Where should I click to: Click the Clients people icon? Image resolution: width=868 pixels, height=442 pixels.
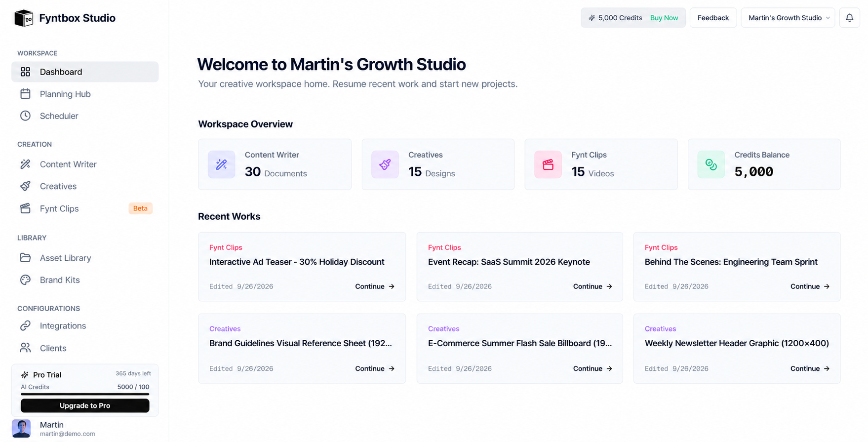pyautogui.click(x=25, y=348)
